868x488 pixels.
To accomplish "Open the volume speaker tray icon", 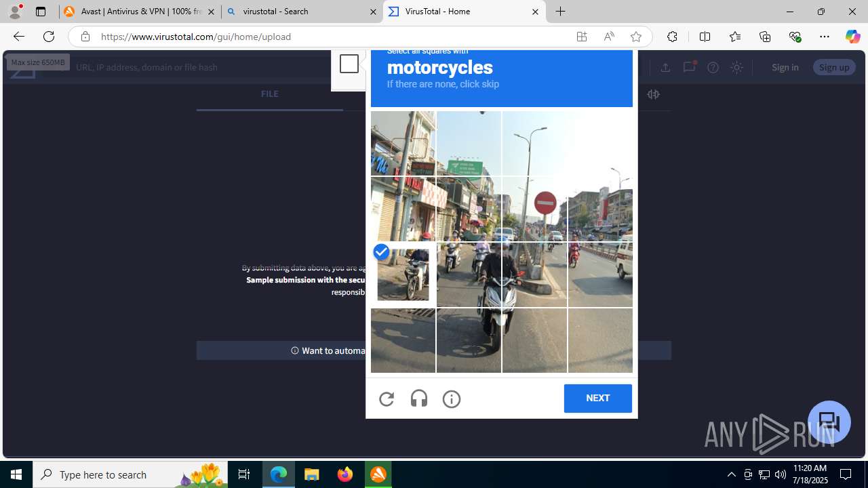I will [x=780, y=474].
